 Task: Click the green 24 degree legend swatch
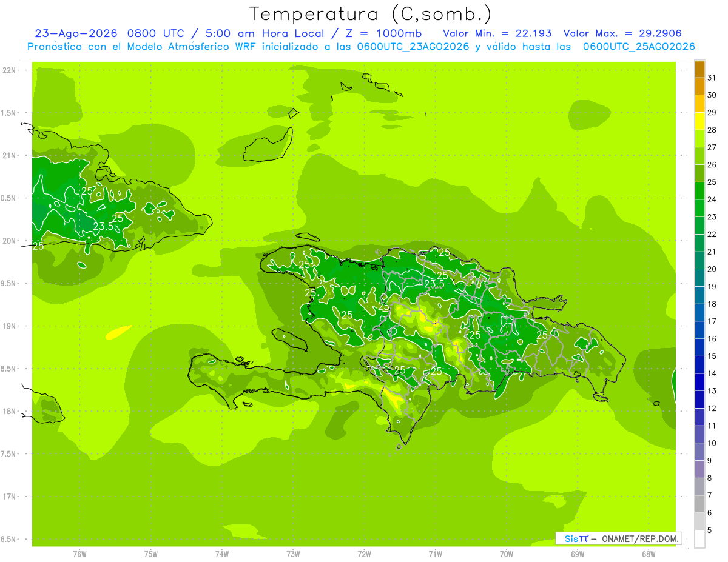tap(699, 191)
